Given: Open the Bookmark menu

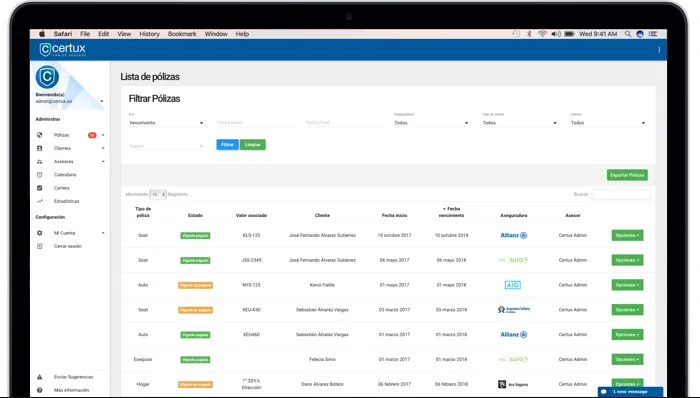Looking at the screenshot, I should 182,34.
